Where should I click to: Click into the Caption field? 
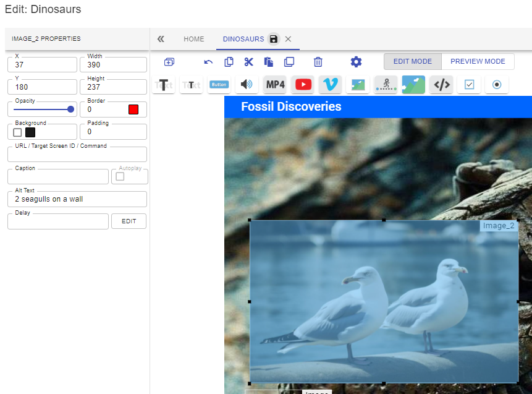pos(58,177)
